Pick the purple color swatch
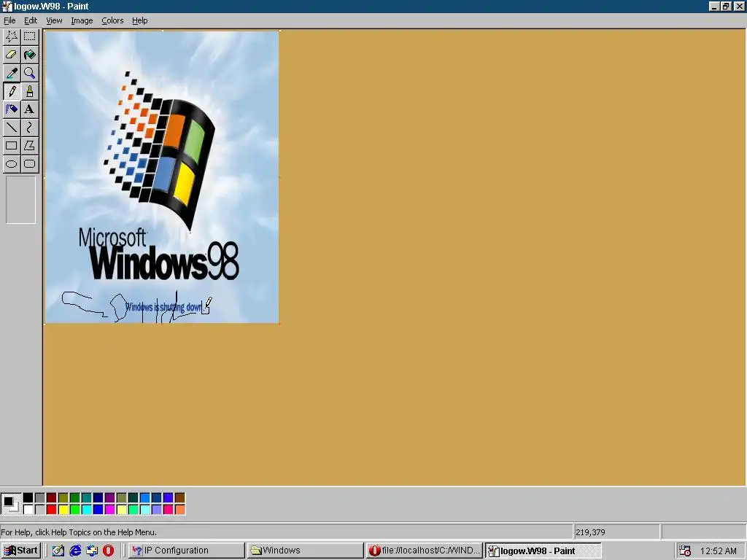The width and height of the screenshot is (747, 560). (109, 497)
